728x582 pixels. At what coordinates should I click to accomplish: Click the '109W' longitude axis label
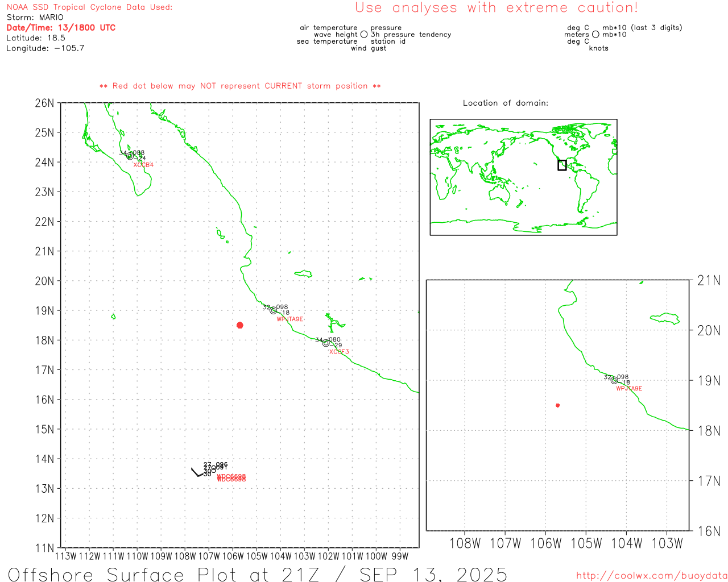(x=161, y=556)
